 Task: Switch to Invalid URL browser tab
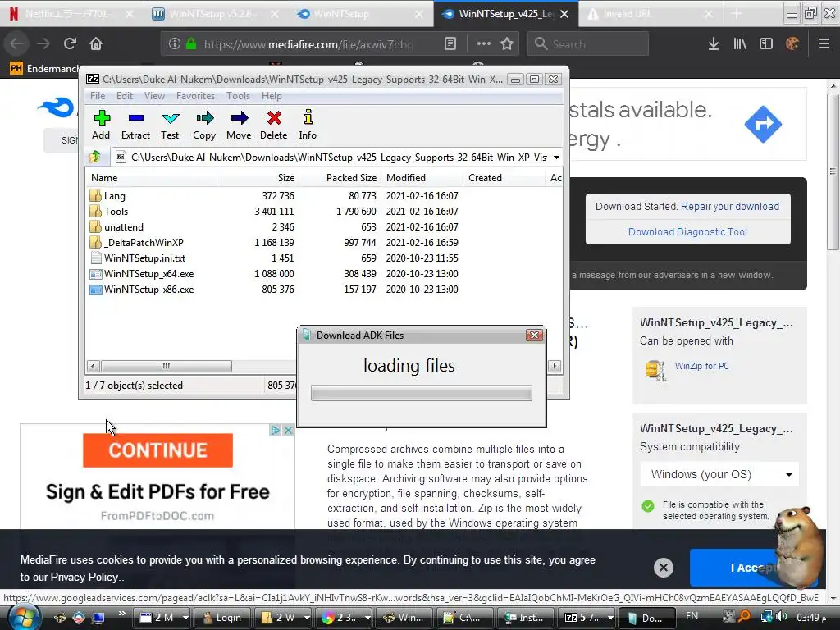[x=650, y=14]
